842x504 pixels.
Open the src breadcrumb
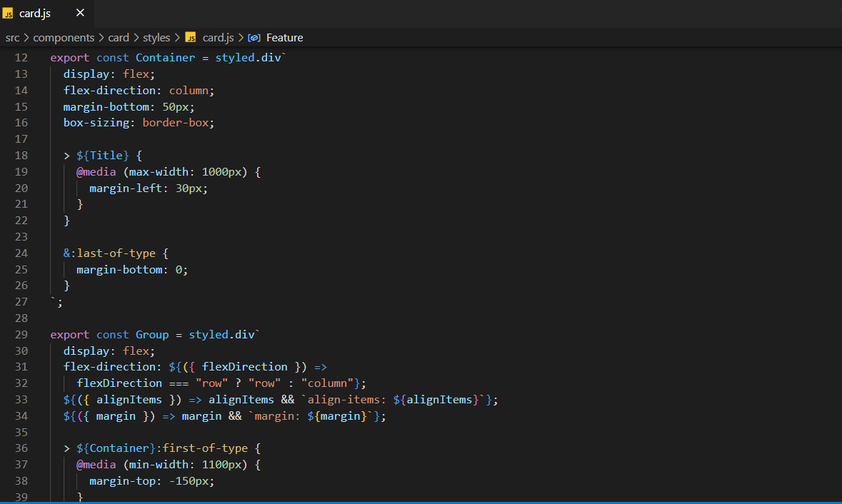(x=12, y=38)
